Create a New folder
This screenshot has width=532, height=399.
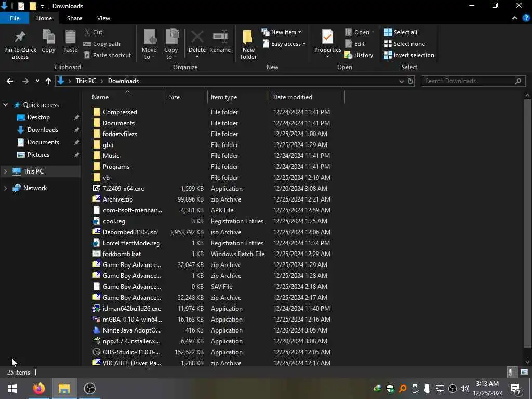(248, 45)
